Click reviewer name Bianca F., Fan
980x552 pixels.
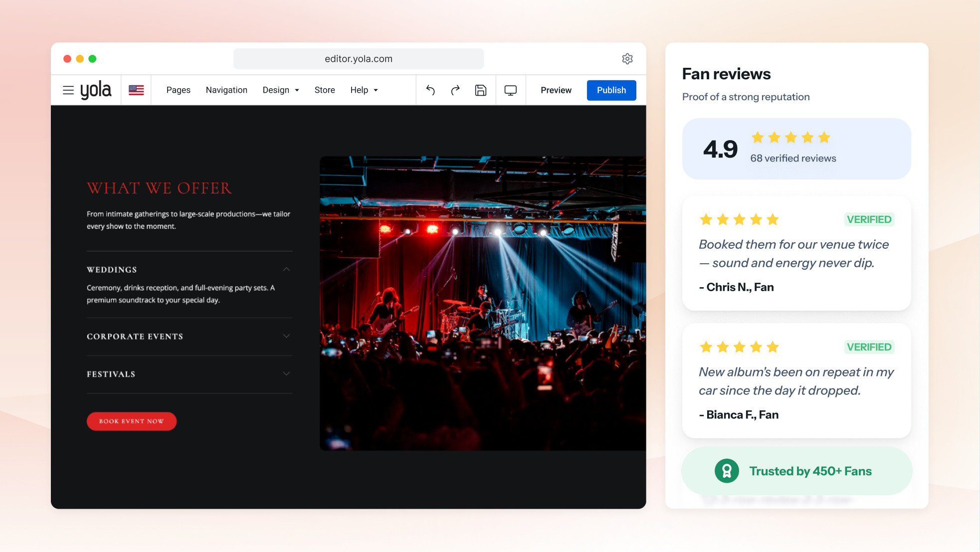tap(739, 415)
